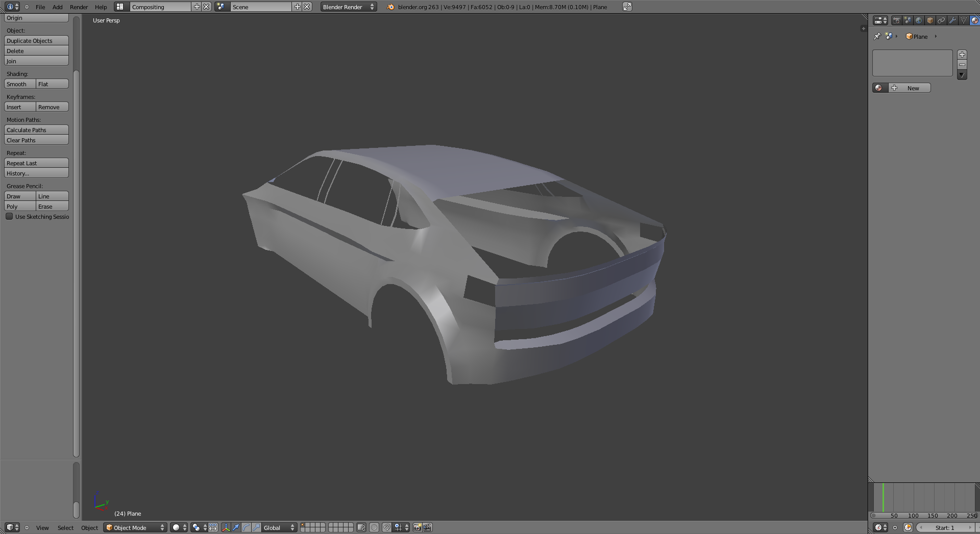
Task: Enable the rotate manipulator arc
Action: 246,527
